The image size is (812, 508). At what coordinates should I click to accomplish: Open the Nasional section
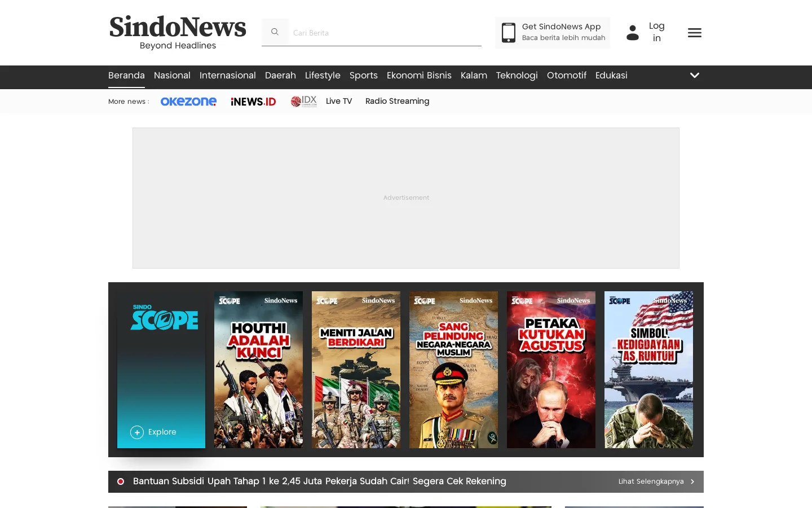pyautogui.click(x=172, y=76)
